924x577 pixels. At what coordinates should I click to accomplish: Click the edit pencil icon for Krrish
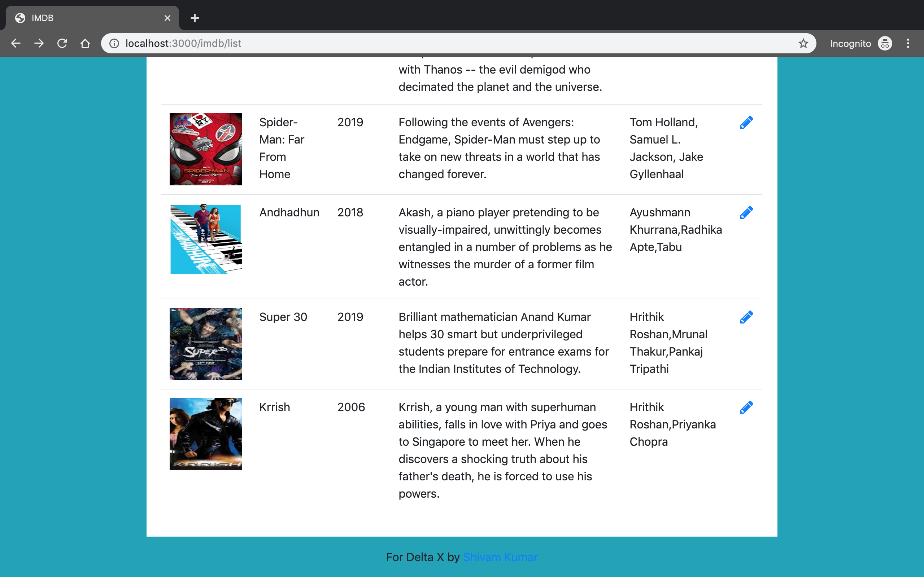coord(746,407)
